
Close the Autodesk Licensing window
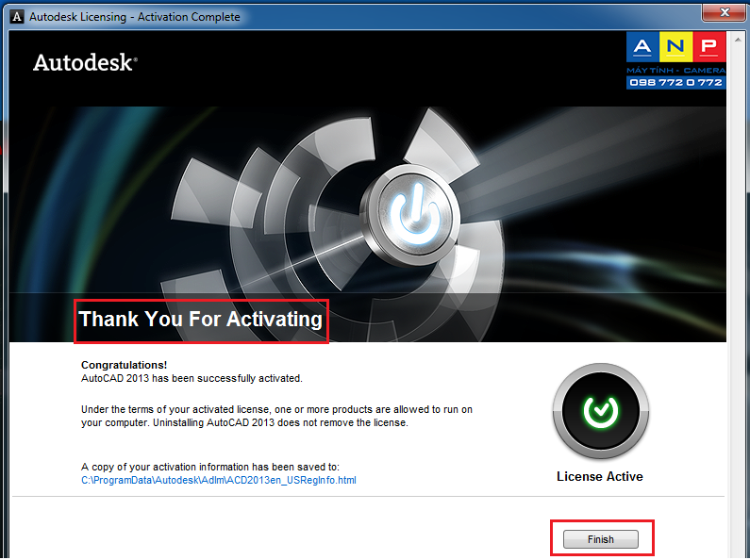[725, 12]
